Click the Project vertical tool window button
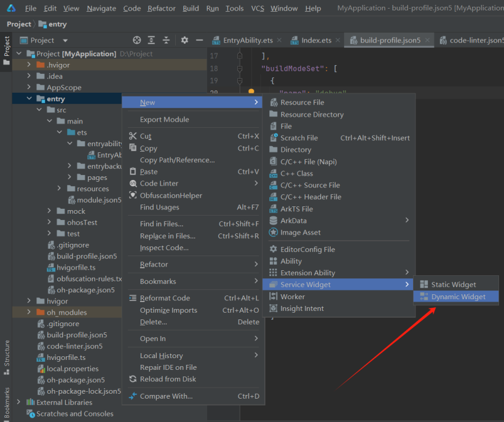The height and width of the screenshot is (422, 504). (6, 51)
